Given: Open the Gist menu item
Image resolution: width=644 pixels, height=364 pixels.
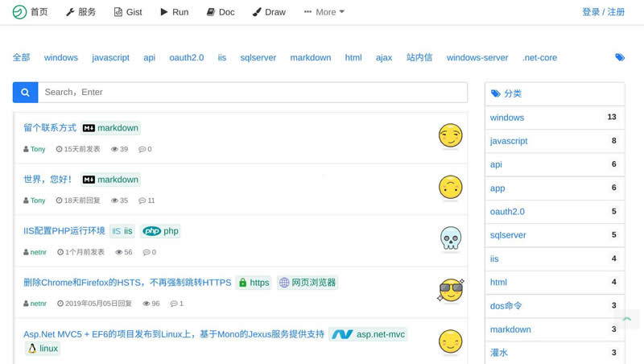Looking at the screenshot, I should coord(128,12).
